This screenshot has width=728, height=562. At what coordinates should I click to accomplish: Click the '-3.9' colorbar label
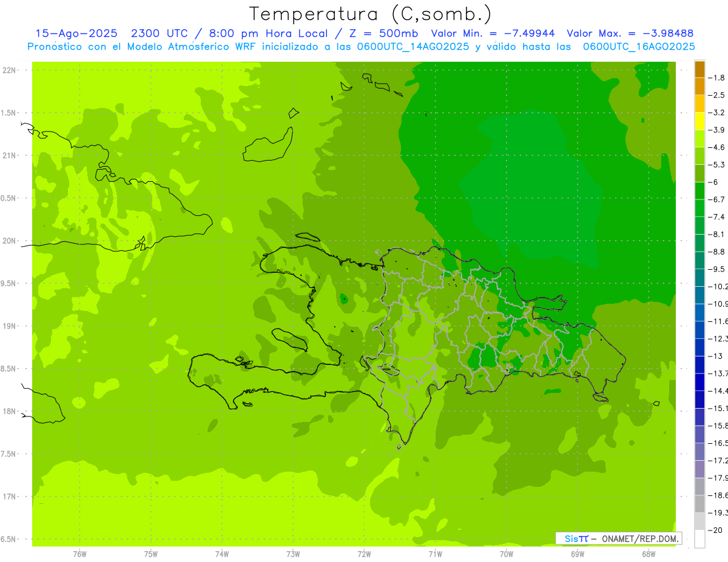point(716,130)
